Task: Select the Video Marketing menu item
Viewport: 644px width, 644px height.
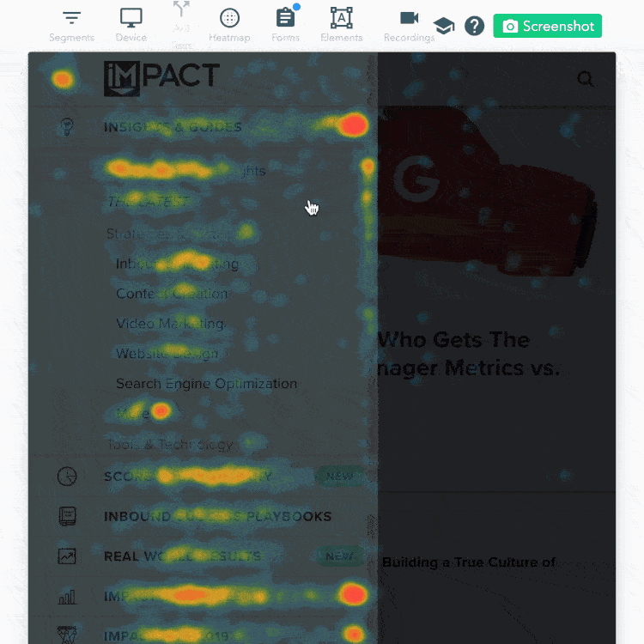Action: [x=170, y=324]
